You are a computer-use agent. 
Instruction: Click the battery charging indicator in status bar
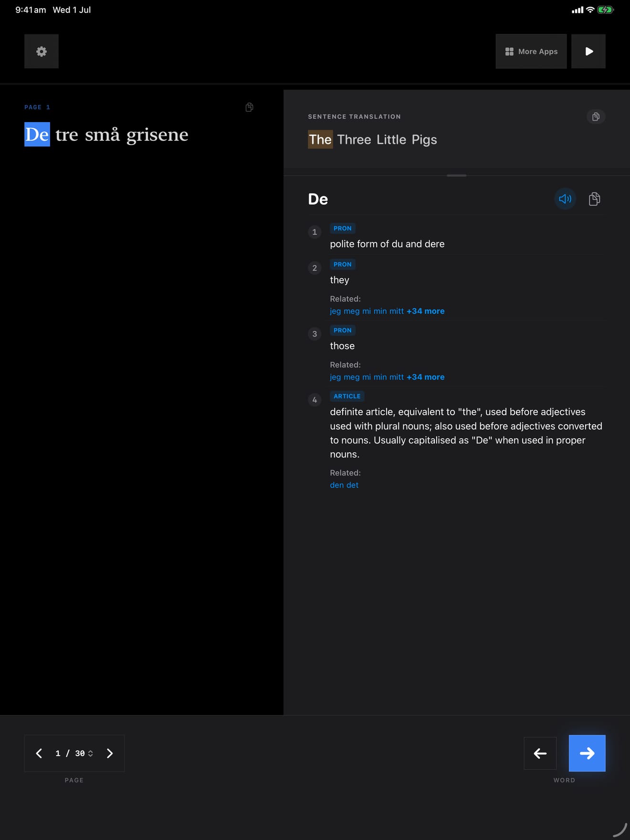click(x=606, y=10)
